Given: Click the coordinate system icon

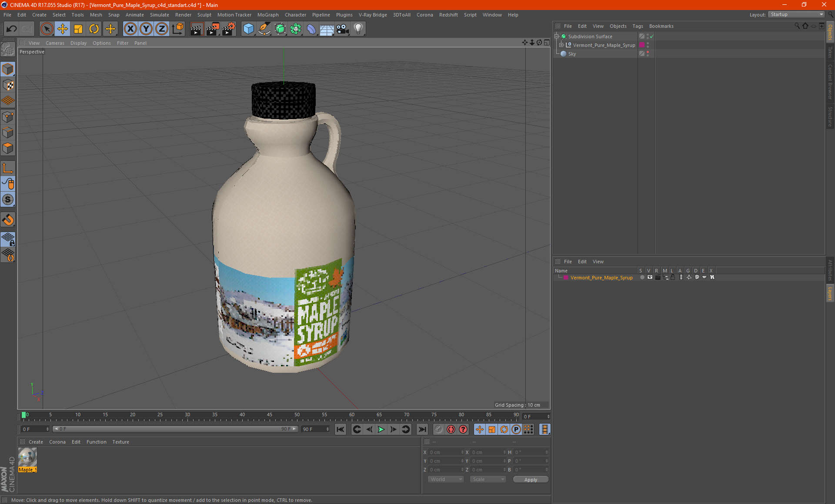Looking at the screenshot, I should point(178,29).
